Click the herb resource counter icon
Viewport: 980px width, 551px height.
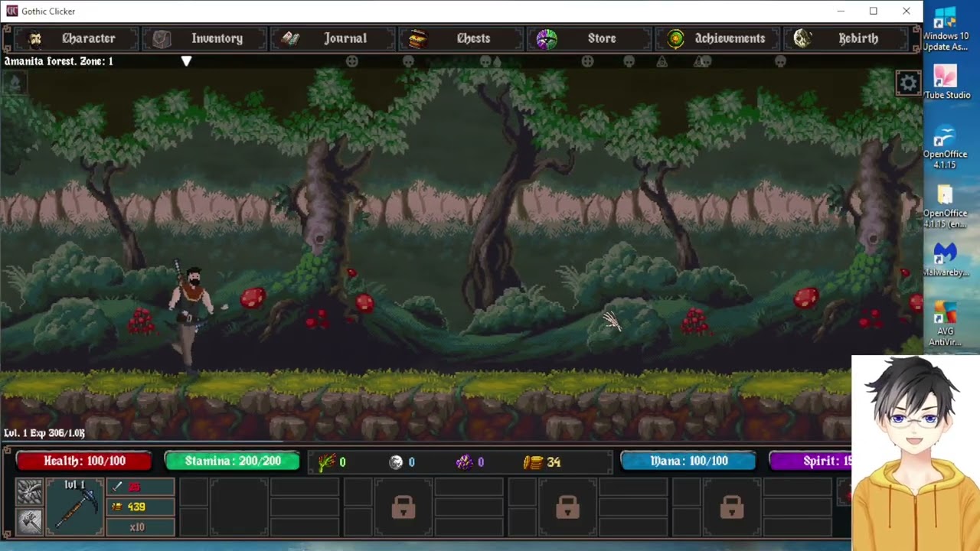pos(327,461)
